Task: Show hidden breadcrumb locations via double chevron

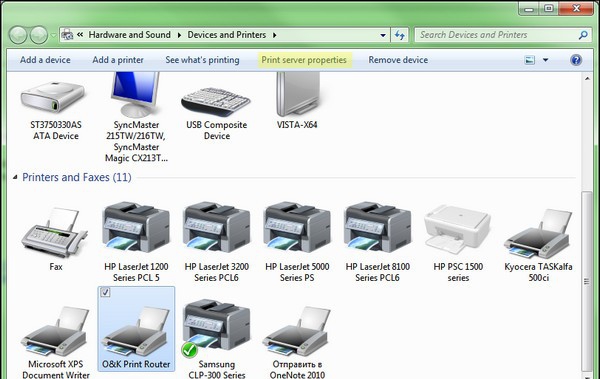Action: pos(80,35)
